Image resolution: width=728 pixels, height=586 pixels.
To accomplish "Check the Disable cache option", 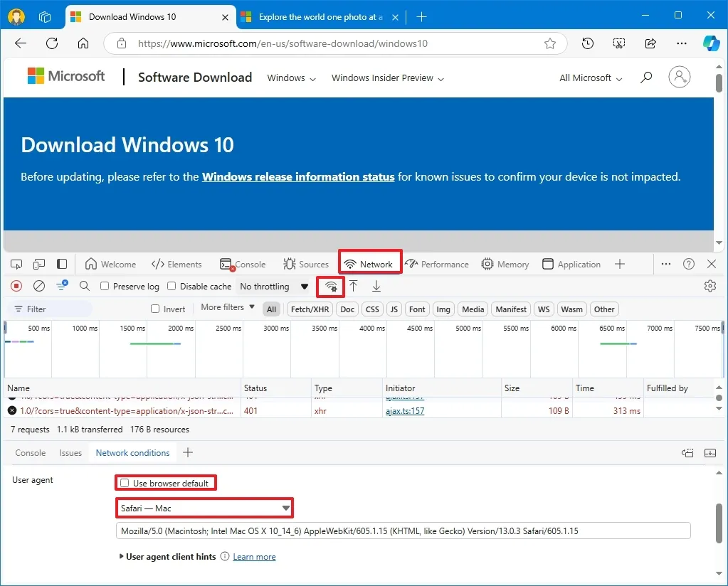I will pyautogui.click(x=171, y=286).
